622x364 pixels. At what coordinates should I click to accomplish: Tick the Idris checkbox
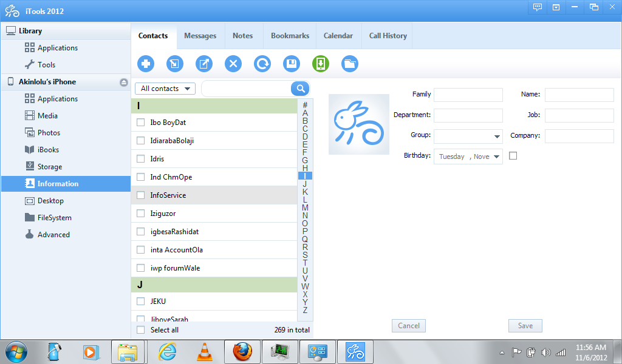click(x=140, y=159)
